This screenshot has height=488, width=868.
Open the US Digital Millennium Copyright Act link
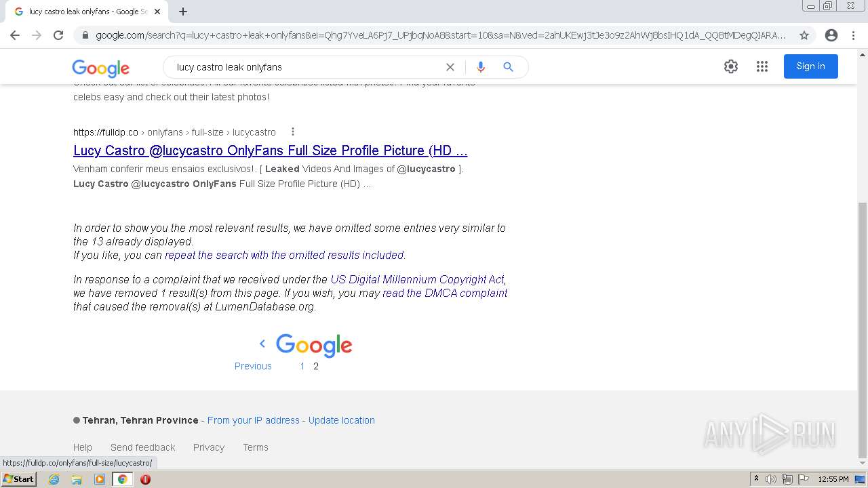(x=417, y=279)
